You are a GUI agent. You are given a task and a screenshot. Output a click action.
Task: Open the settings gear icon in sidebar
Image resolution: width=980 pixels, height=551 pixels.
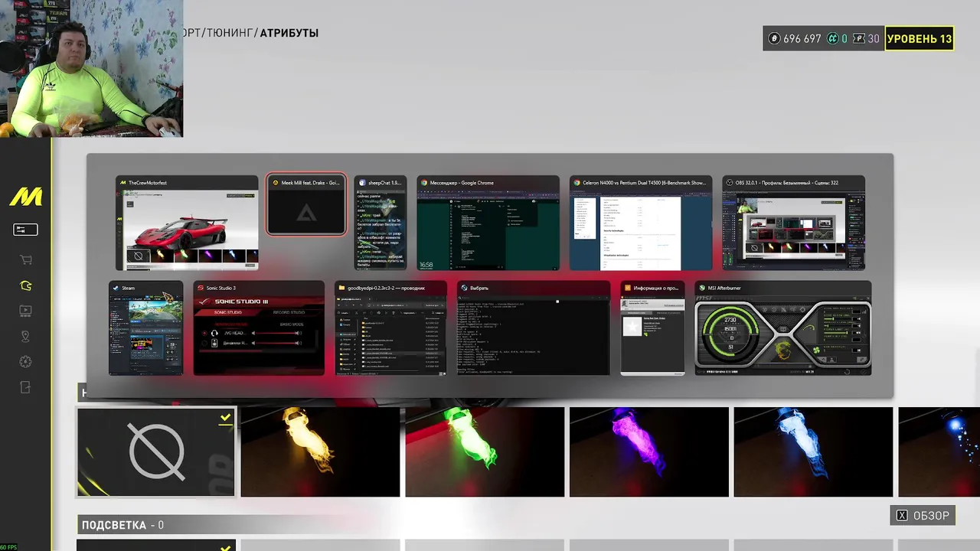click(25, 362)
